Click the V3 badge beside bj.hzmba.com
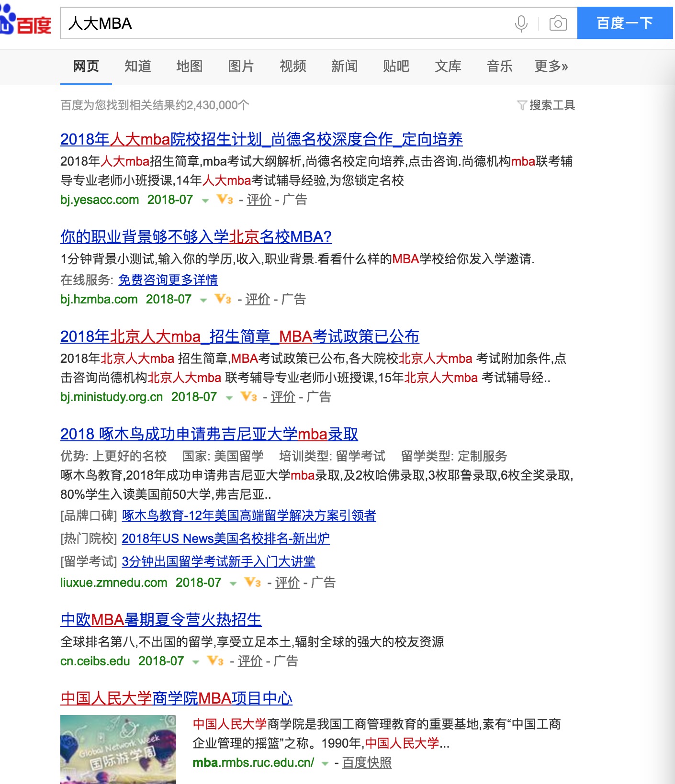675x784 pixels. coord(223,299)
